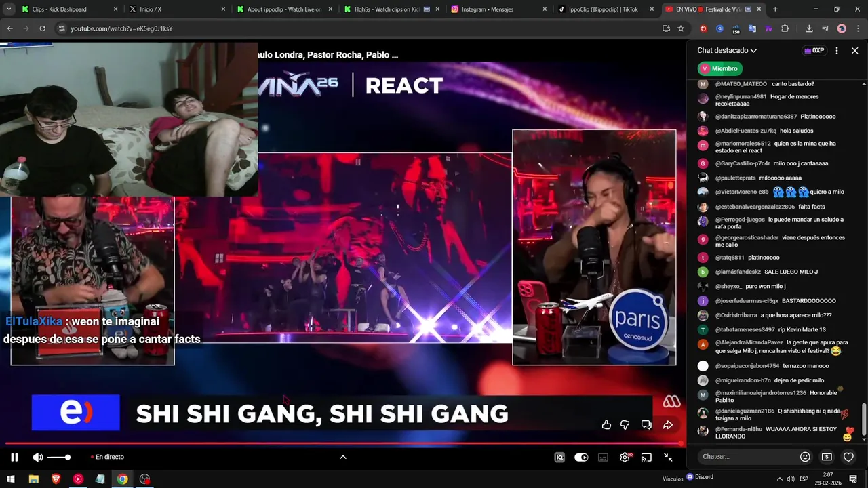Image resolution: width=868 pixels, height=488 pixels.
Task: Open Chrome profile avatar
Action: 842,28
